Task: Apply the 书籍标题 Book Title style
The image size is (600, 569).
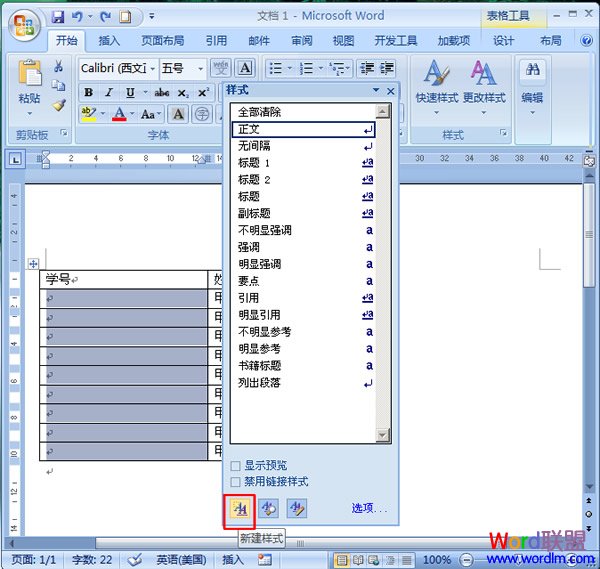Action: click(x=304, y=366)
